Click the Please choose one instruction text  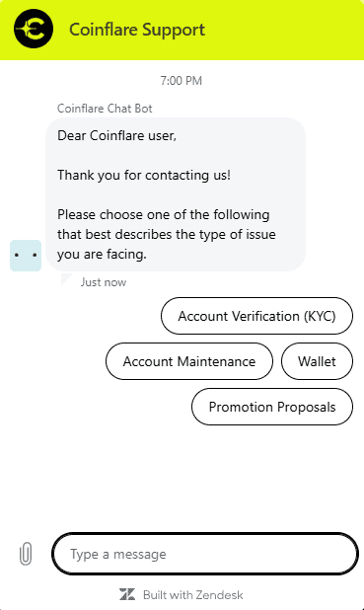(x=167, y=234)
